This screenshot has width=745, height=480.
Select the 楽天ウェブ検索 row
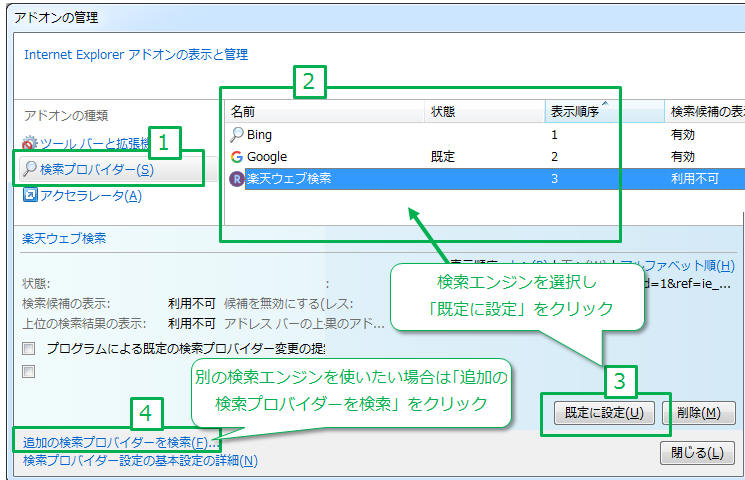(x=485, y=179)
